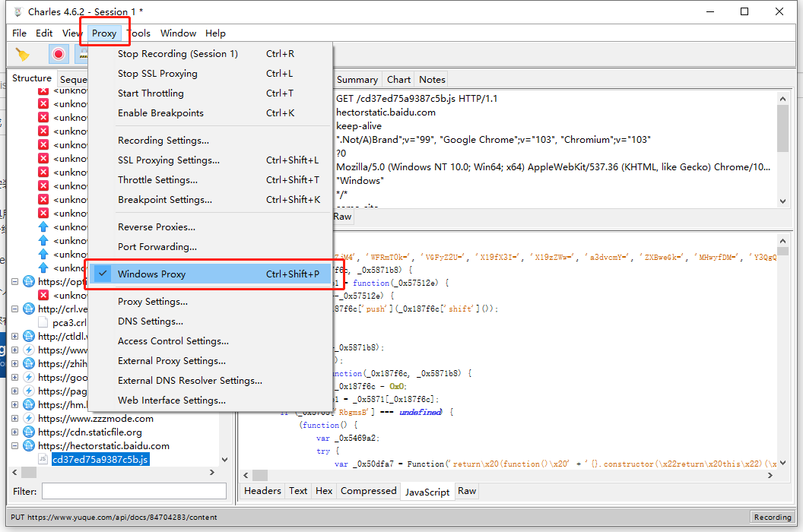This screenshot has height=532, width=803.
Task: Expand the www.zzzmode.com tree node
Action: point(15,418)
